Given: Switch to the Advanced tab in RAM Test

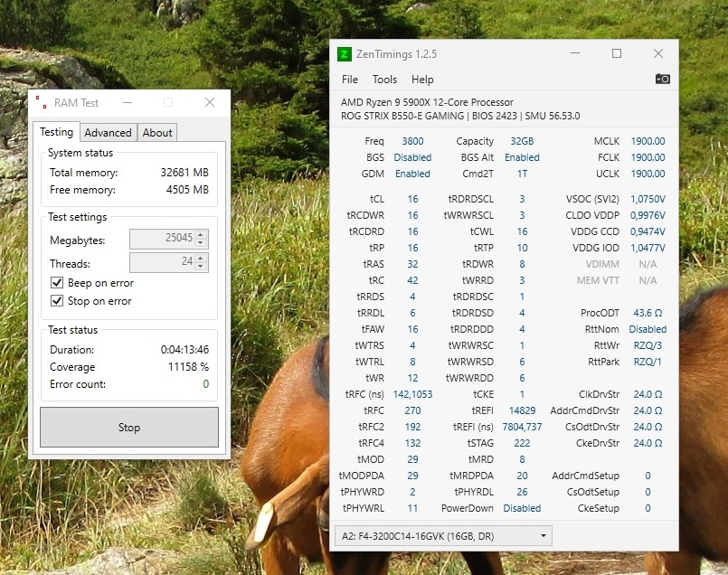Looking at the screenshot, I should coord(109,133).
